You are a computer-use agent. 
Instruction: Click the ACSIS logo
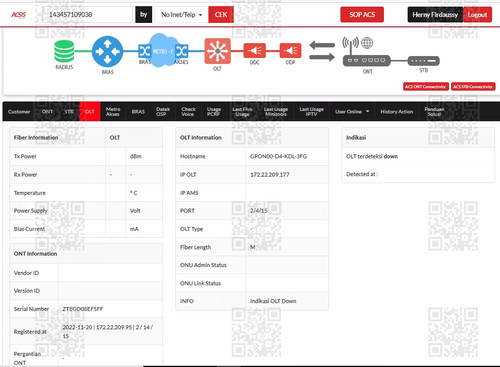coord(18,15)
